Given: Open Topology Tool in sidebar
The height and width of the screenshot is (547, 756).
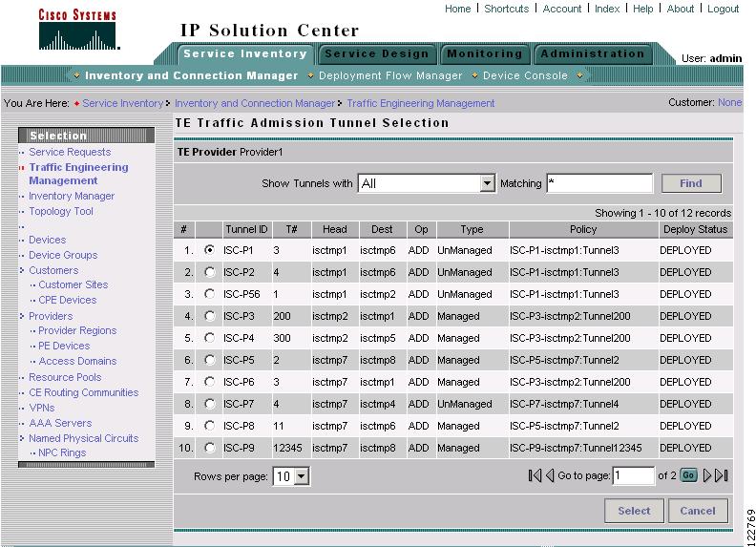Looking at the screenshot, I should 61,211.
